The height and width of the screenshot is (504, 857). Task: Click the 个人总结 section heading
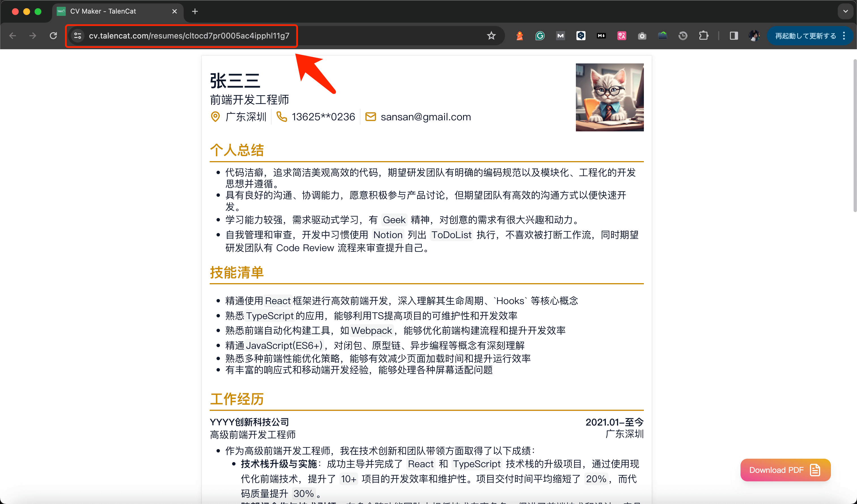click(237, 150)
